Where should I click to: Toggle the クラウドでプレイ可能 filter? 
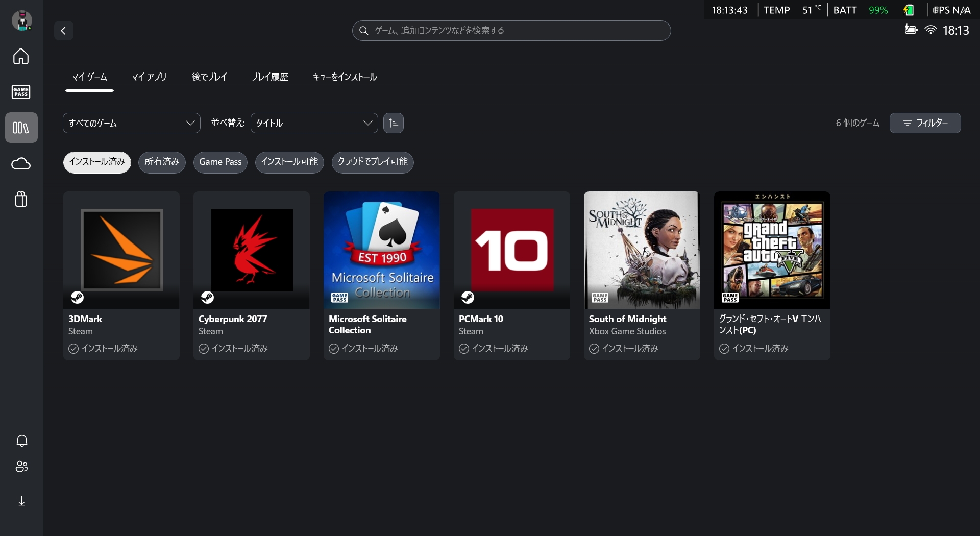coord(372,162)
